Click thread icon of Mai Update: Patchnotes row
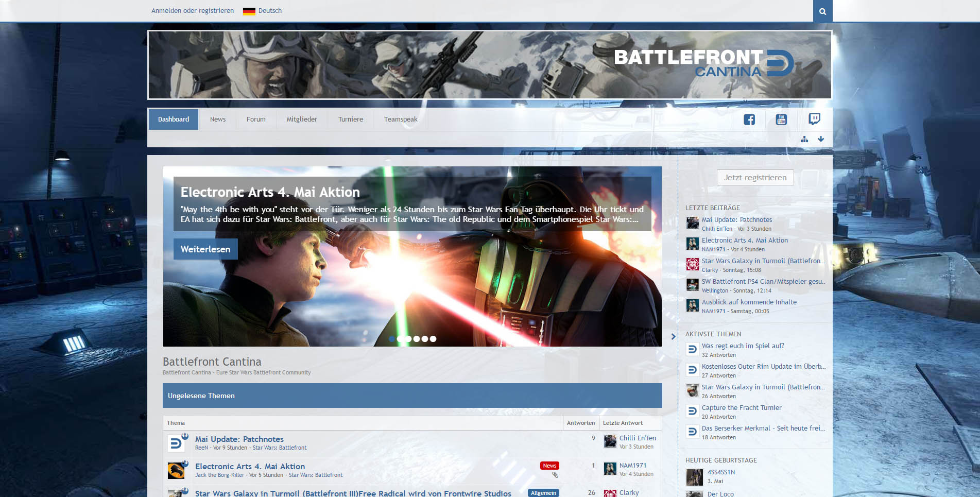Viewport: 980px width, 497px height. click(176, 443)
